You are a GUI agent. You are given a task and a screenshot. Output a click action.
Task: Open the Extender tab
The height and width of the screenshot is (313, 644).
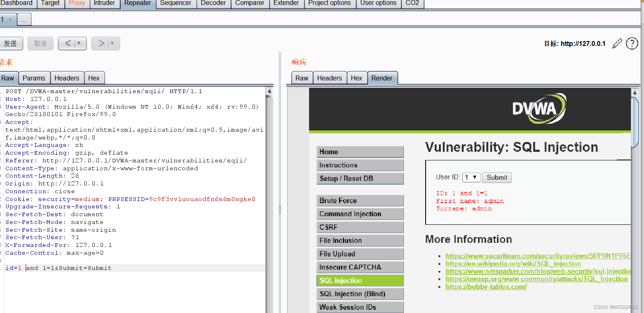[286, 3]
